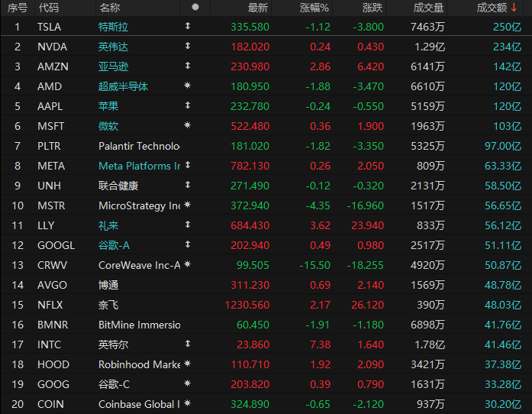532x414 pixels.
Task: Select the 奈飞 name cell
Action: coord(108,305)
